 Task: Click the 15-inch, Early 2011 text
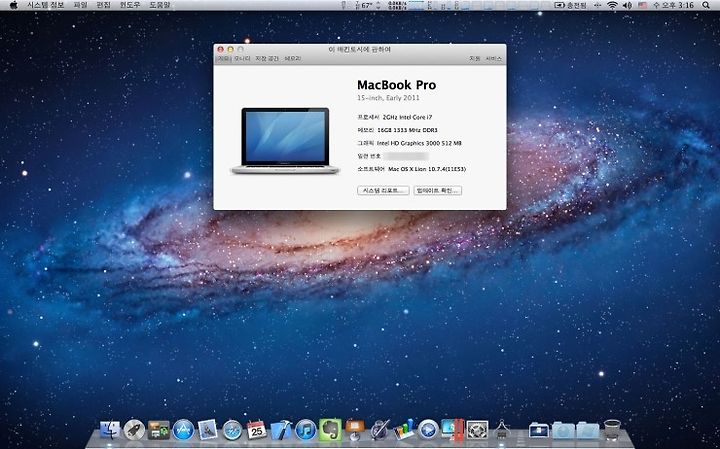388,98
